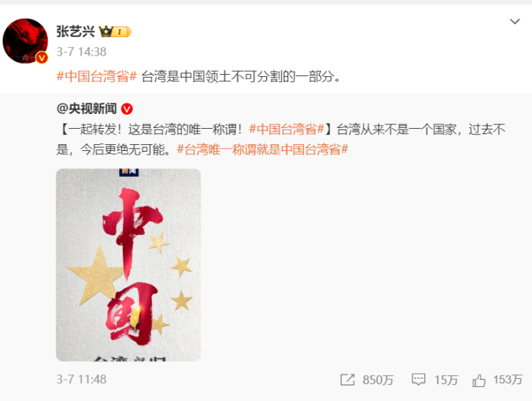Screen dimensions: 532x401
Task: Open the @央视新闻 account link
Action: tap(87, 109)
